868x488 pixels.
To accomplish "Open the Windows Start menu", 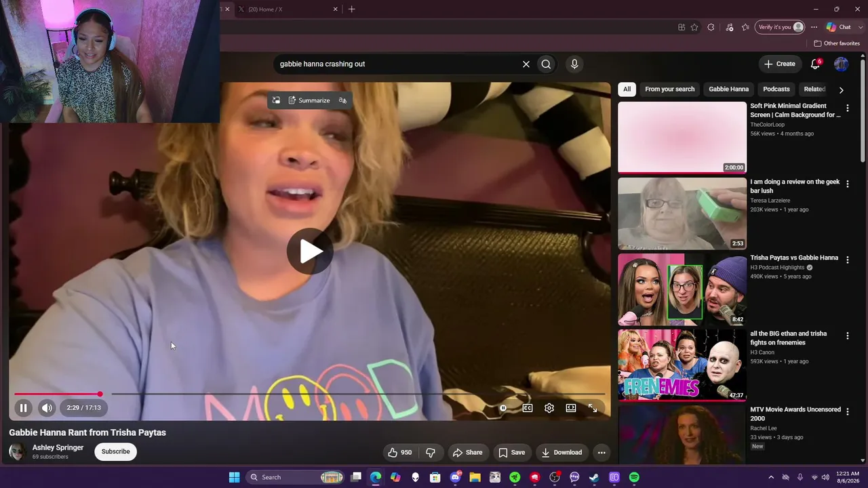I will (x=234, y=477).
